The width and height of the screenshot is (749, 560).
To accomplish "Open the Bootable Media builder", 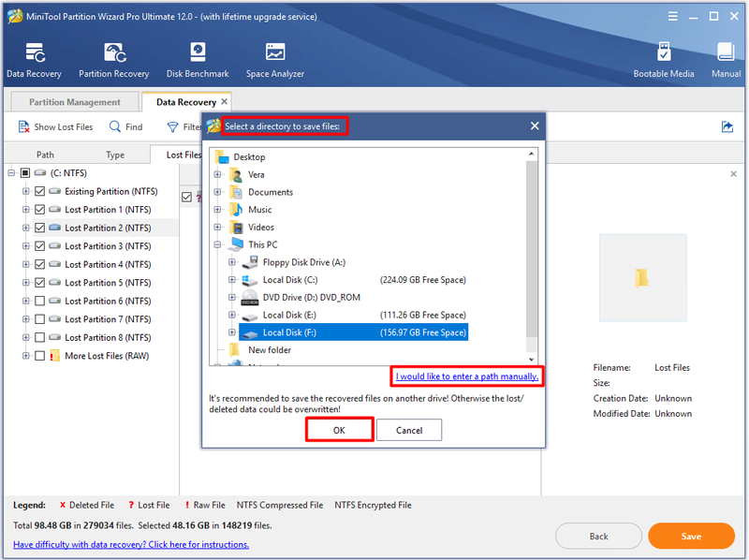I will [x=664, y=52].
